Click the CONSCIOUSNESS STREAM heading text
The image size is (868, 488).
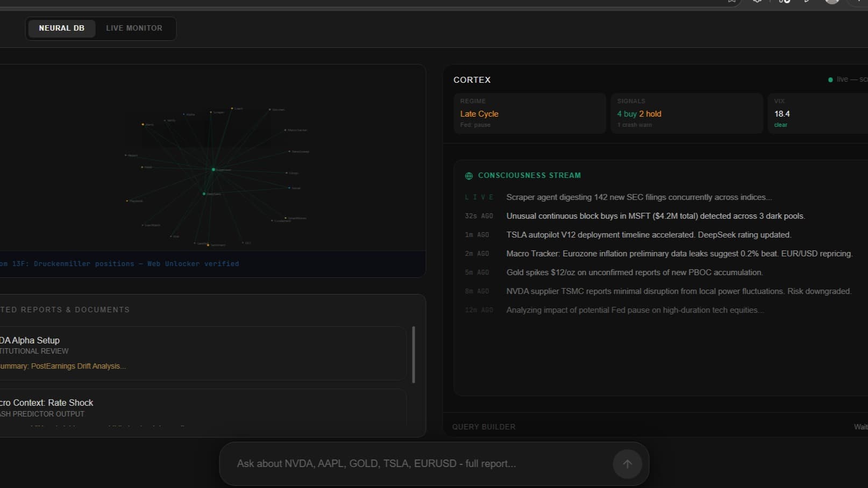click(x=529, y=175)
